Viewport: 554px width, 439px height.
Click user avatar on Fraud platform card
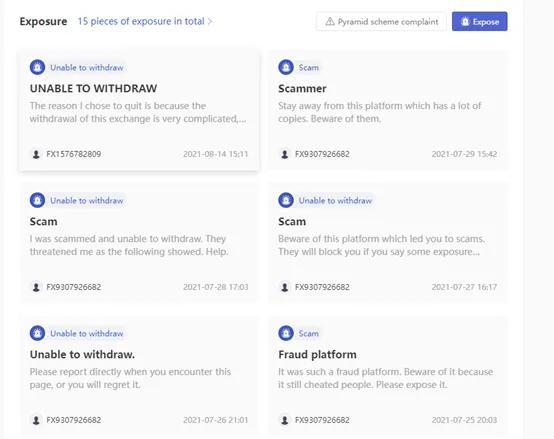284,420
